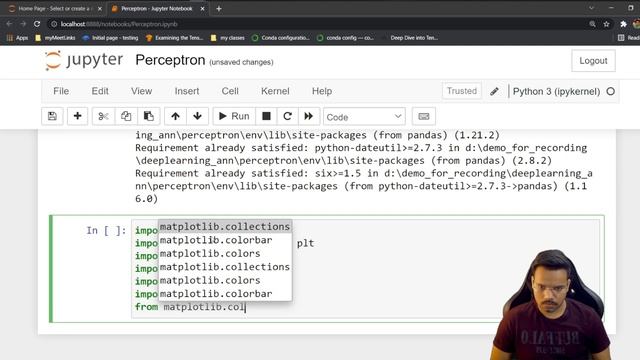640x360 pixels.
Task: Copy selected cells with the copy icon
Action: click(126, 116)
